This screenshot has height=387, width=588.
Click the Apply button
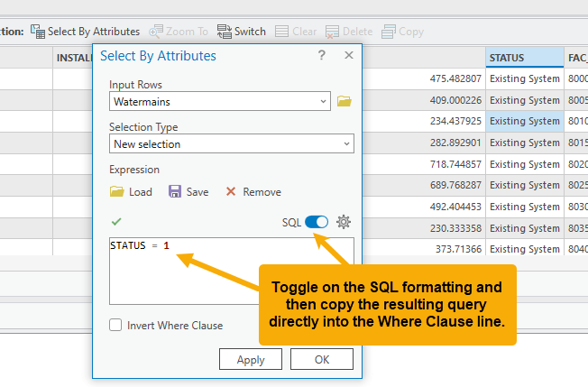pos(251,359)
